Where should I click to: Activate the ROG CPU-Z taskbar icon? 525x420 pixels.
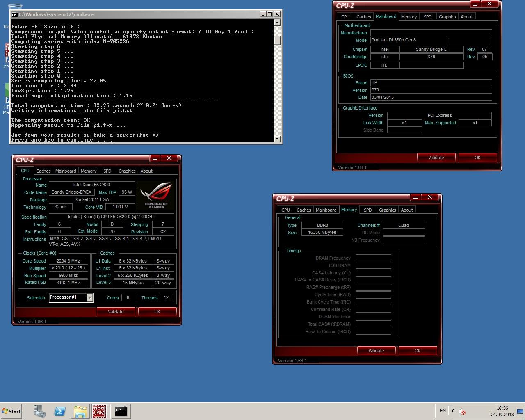coord(99,411)
